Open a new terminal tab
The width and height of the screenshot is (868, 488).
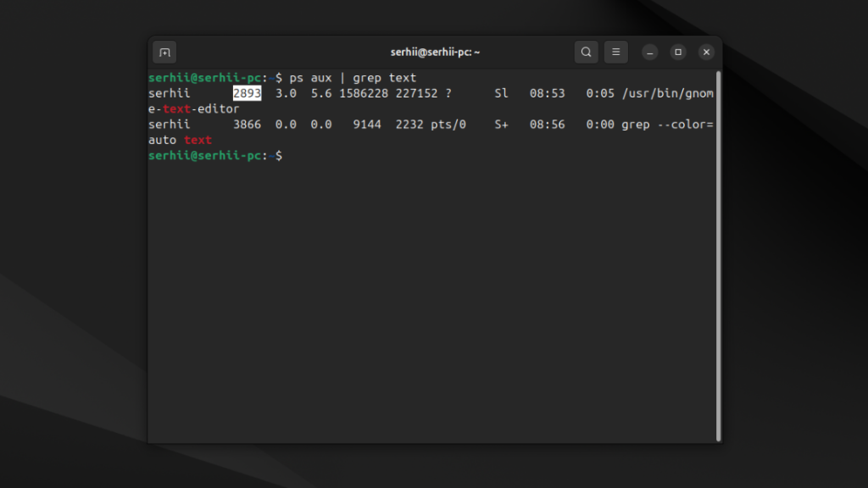tap(164, 53)
